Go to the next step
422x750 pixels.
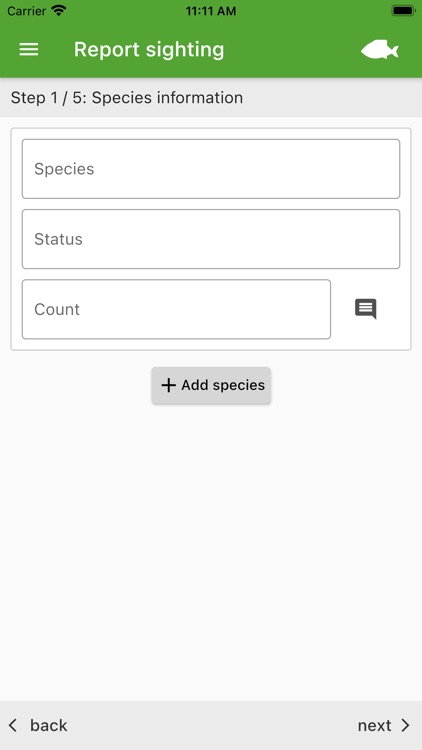384,725
